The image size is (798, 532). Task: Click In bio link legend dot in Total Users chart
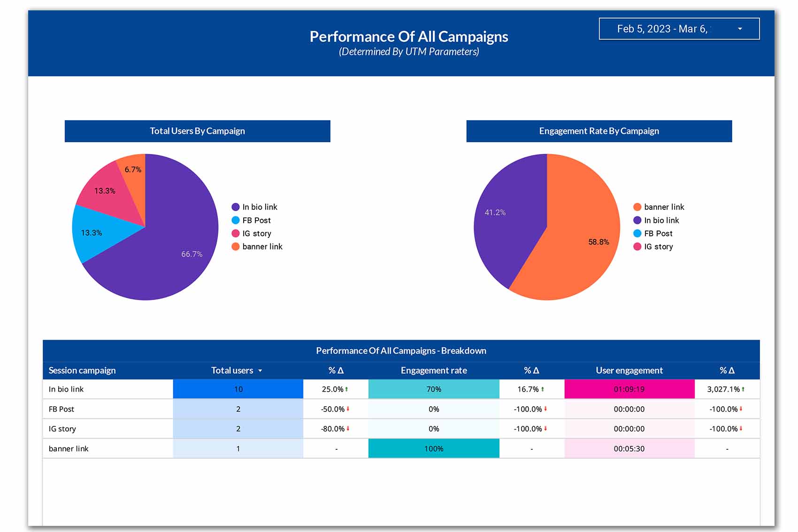(x=236, y=207)
